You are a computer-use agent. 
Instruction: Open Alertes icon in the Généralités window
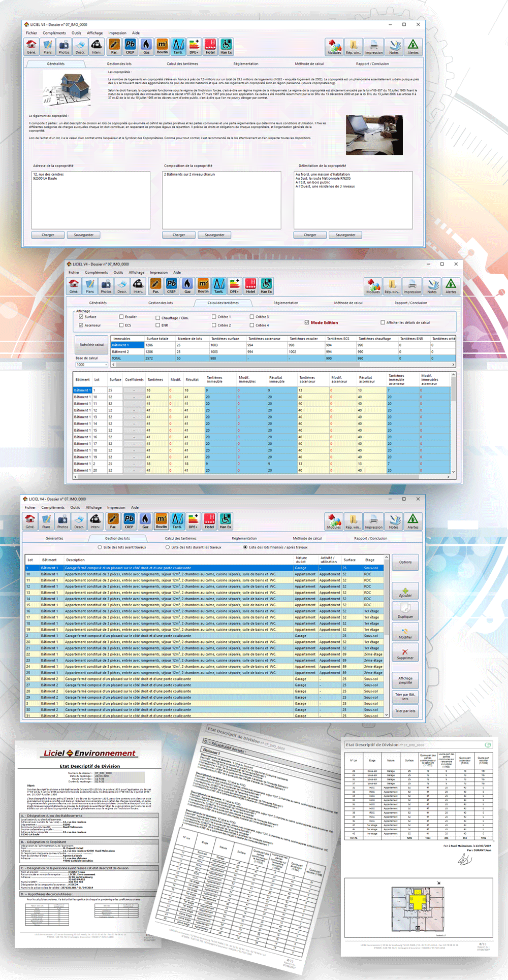click(x=413, y=46)
